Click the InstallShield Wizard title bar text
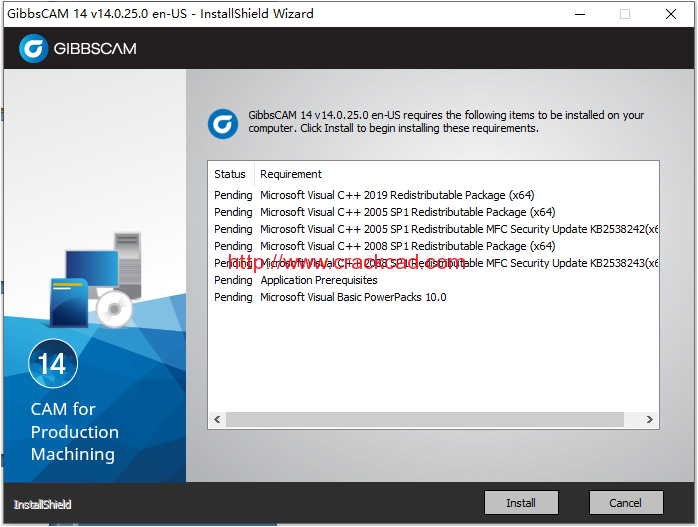 coord(160,14)
